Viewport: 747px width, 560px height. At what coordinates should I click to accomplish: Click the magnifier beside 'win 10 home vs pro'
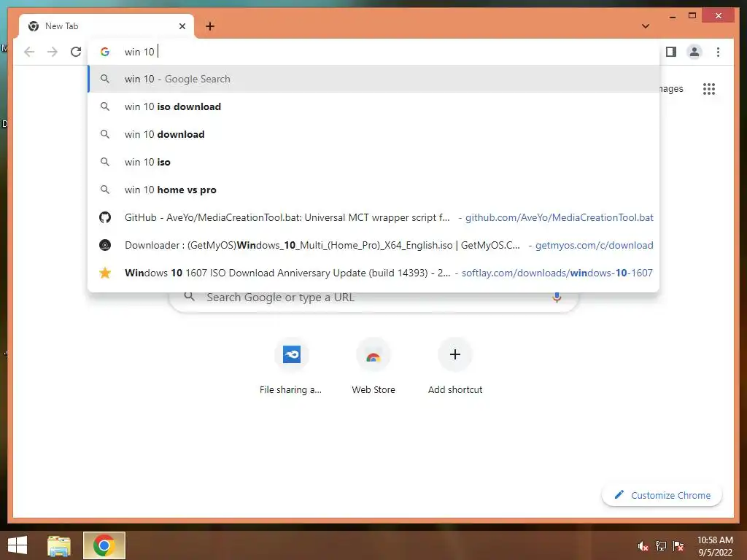click(105, 190)
